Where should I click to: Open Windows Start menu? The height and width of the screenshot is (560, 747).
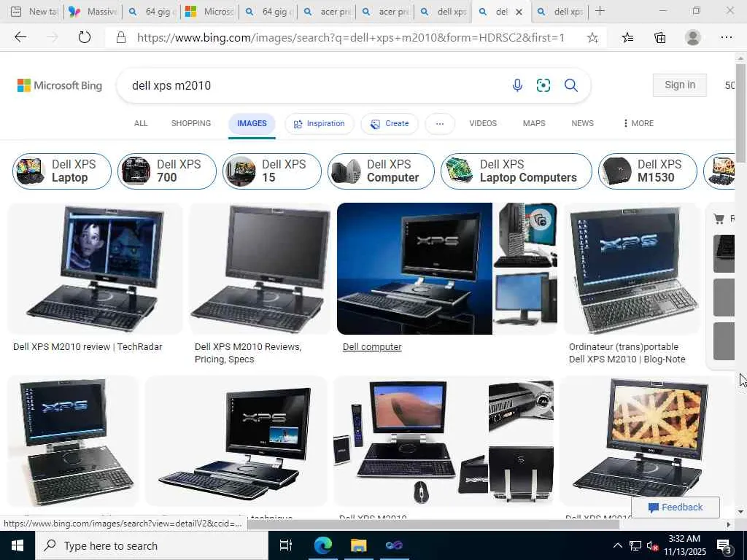(18, 545)
